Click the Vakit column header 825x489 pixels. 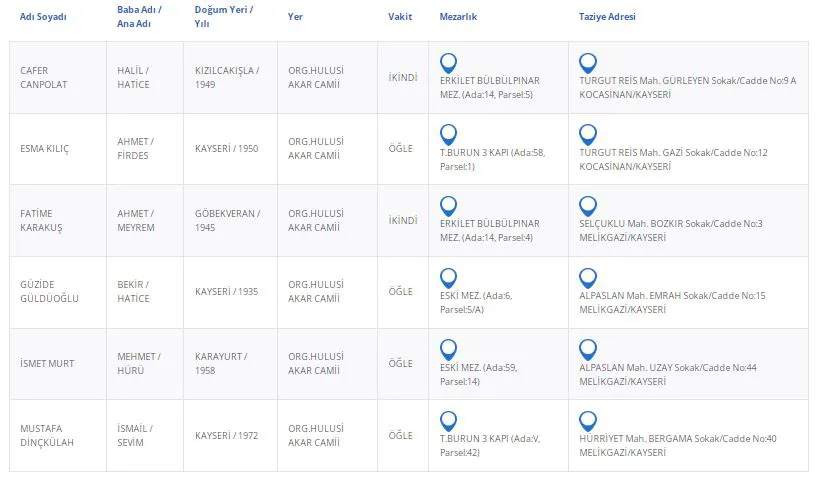(400, 17)
